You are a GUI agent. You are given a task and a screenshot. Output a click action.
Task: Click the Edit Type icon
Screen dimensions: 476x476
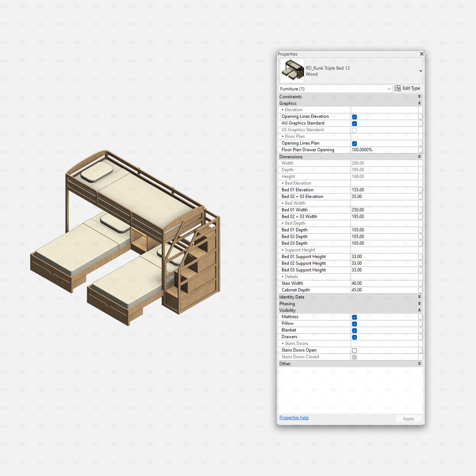[x=397, y=88]
